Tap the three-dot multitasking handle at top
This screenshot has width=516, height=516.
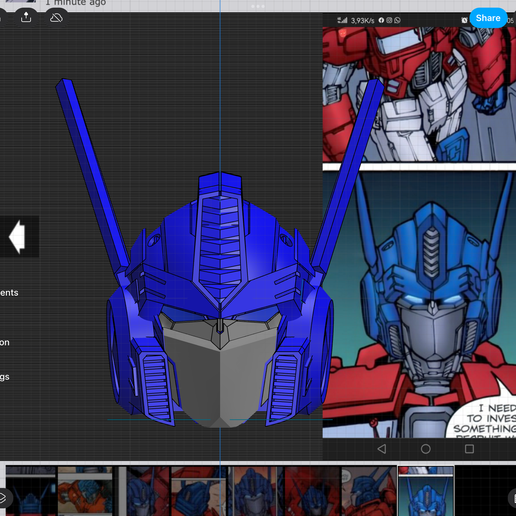coord(258,6)
